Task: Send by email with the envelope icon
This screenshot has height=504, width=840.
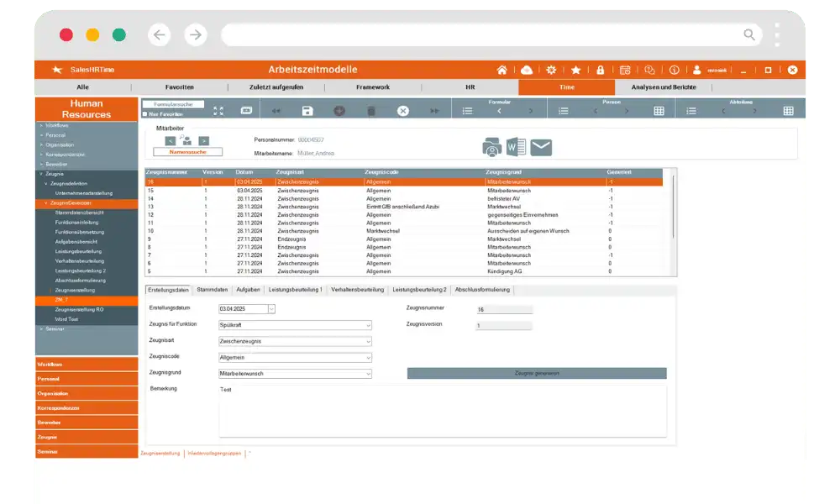Action: pyautogui.click(x=541, y=147)
